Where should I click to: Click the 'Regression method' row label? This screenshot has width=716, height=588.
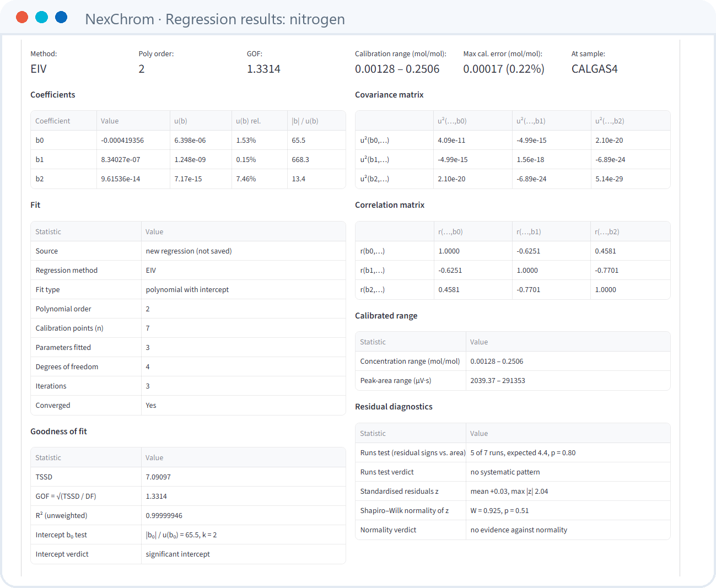[x=67, y=271]
